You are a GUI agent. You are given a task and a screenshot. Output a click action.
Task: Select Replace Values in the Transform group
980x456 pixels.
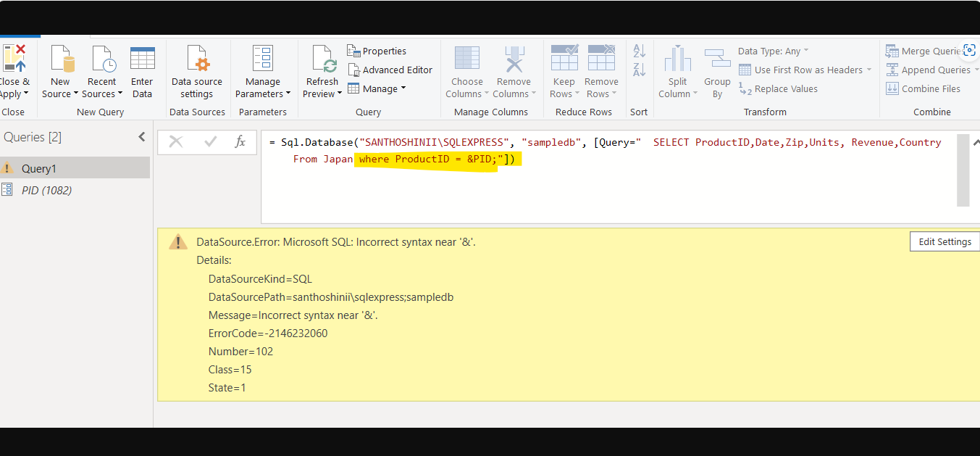tap(785, 88)
